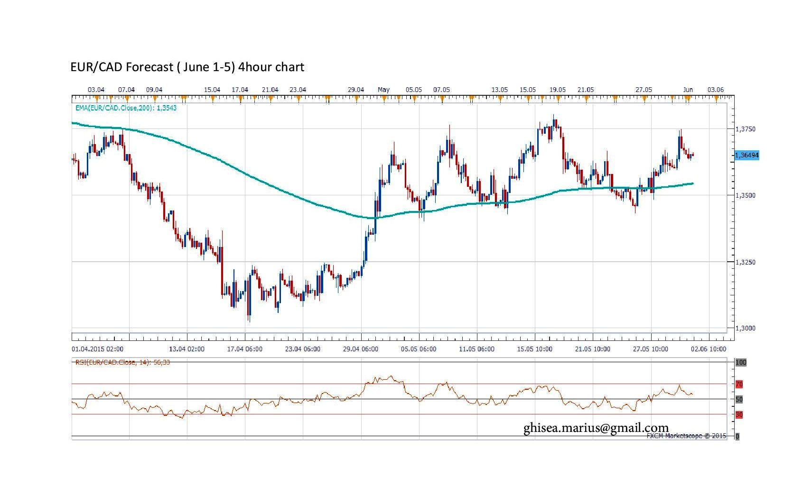Click the FXCM Marketscope © 2015 text
812x504 pixels.
pos(686,436)
